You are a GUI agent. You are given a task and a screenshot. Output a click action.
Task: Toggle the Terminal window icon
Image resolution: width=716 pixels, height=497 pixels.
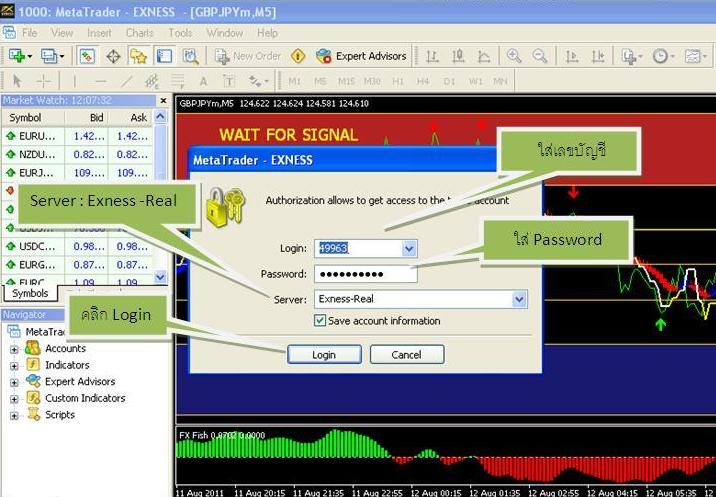[164, 56]
